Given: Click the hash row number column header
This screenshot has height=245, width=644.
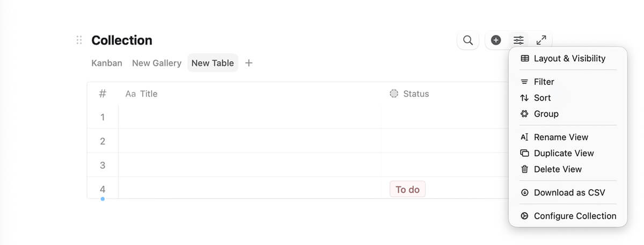Looking at the screenshot, I should (103, 93).
